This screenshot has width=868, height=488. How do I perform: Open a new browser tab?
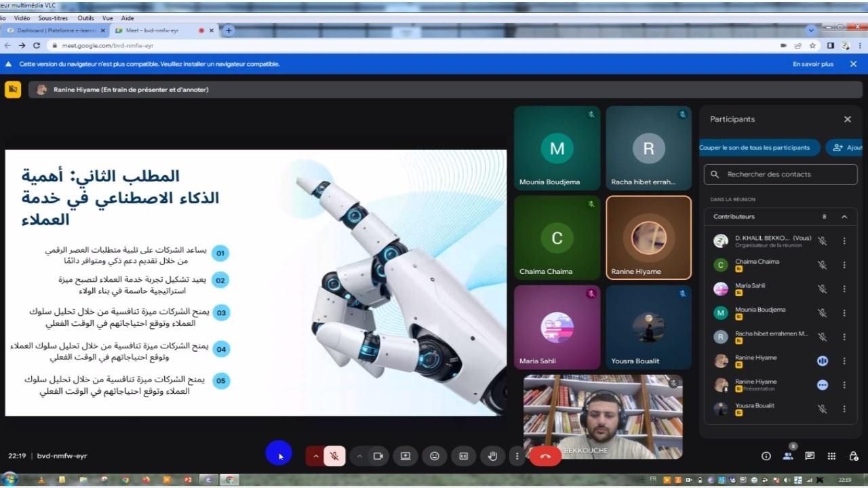coord(229,30)
